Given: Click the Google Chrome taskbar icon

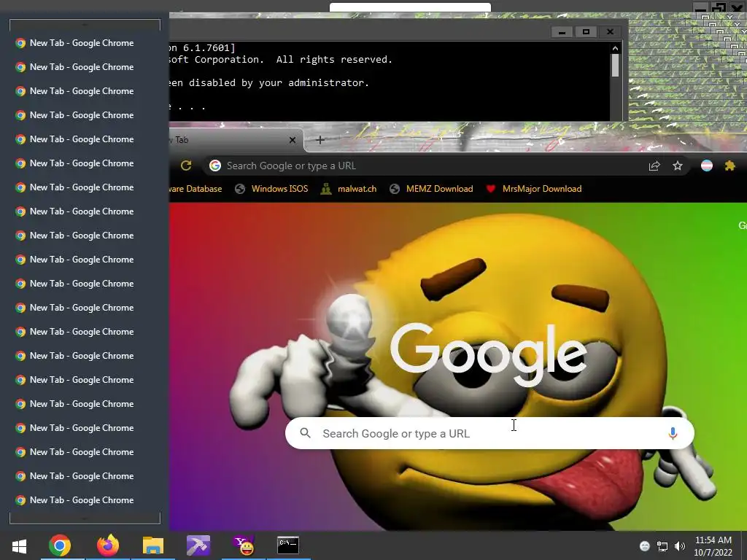Looking at the screenshot, I should coord(60,545).
